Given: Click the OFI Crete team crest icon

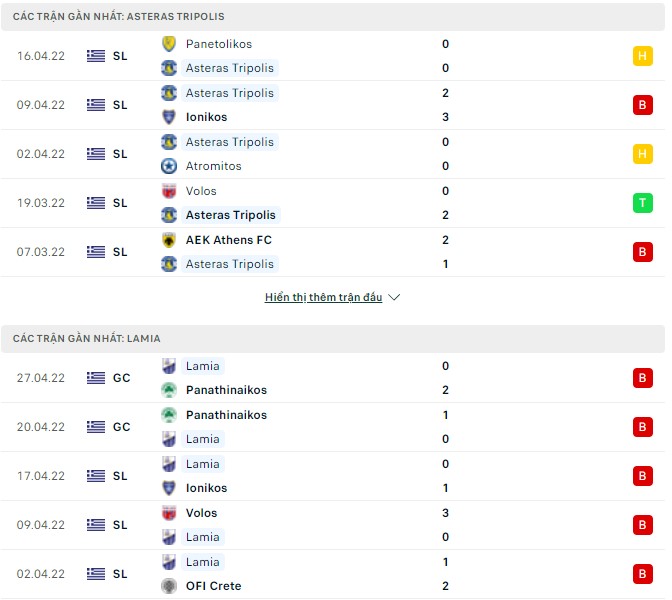Looking at the screenshot, I should 169,586.
